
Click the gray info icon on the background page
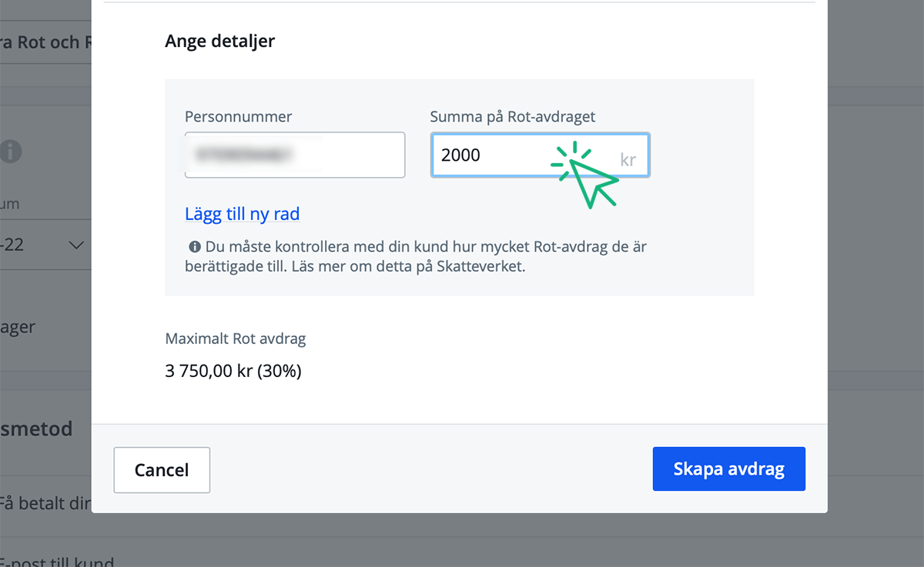click(10, 152)
